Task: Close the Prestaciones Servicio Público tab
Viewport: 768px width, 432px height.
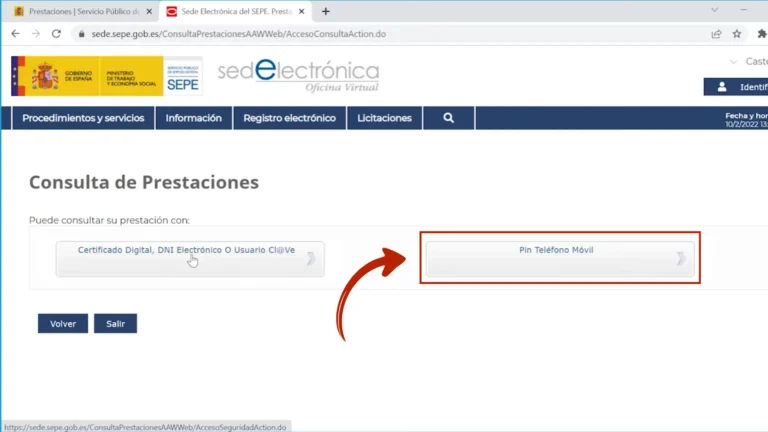Action: 149,11
